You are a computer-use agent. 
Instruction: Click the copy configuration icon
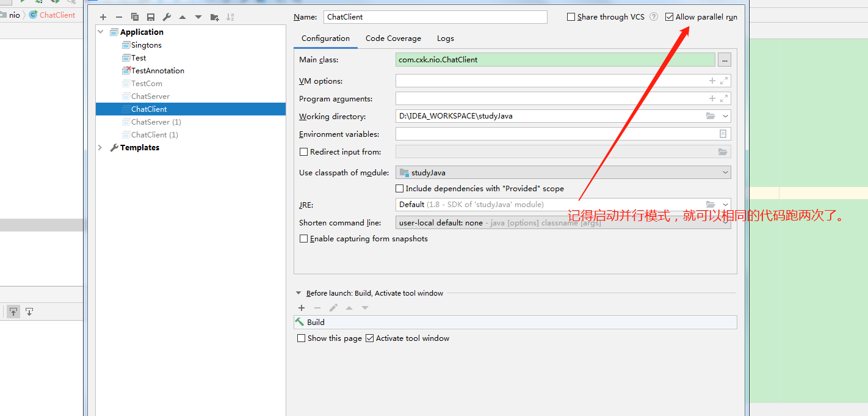click(135, 17)
